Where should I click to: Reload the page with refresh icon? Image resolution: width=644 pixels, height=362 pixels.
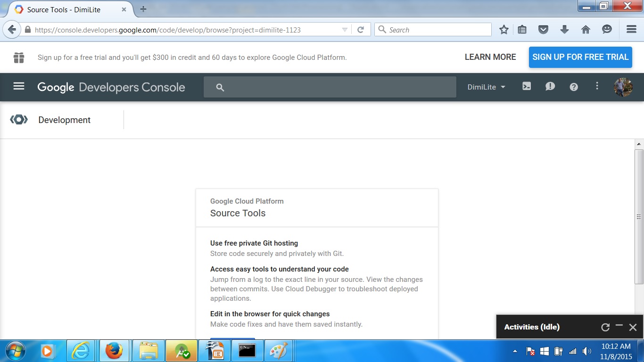(361, 30)
